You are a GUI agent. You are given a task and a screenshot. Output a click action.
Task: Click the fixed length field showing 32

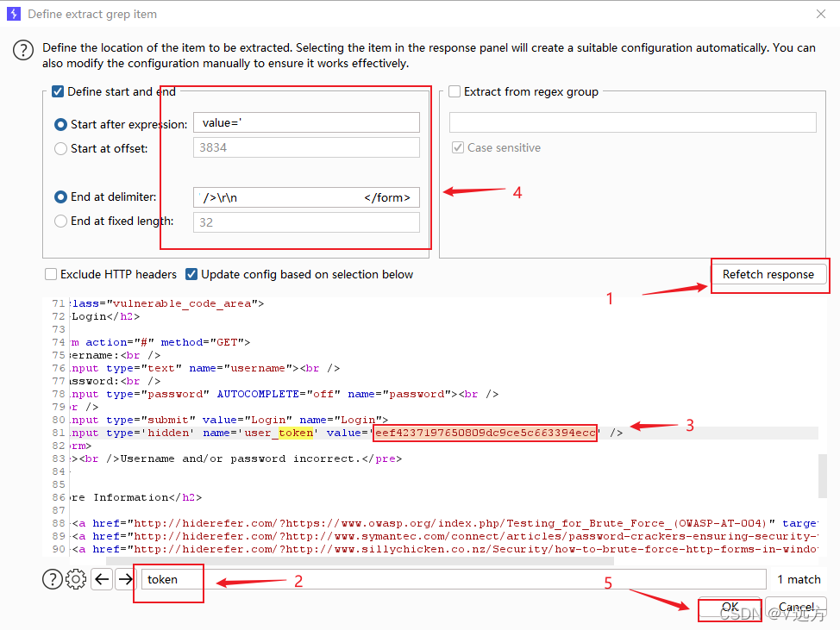coord(306,222)
